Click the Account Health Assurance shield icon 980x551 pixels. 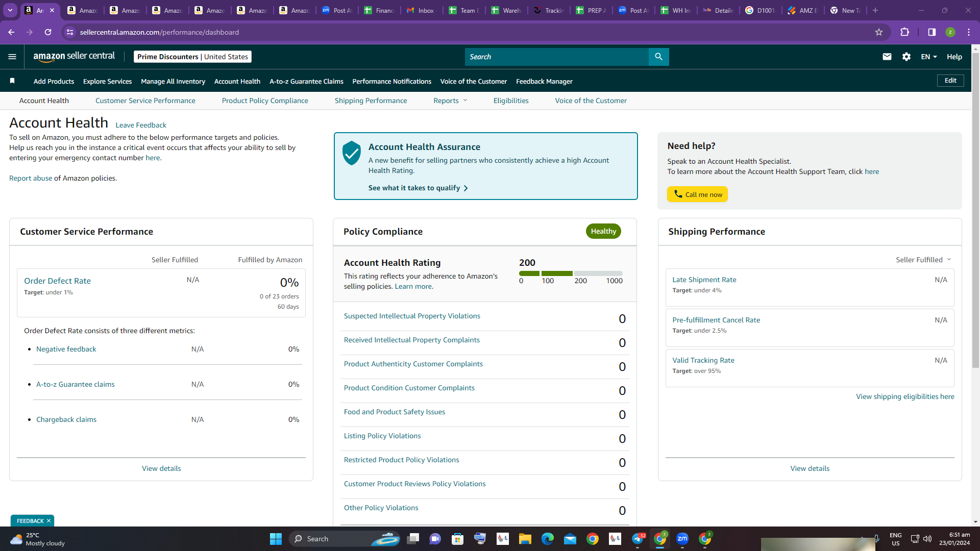click(x=352, y=153)
